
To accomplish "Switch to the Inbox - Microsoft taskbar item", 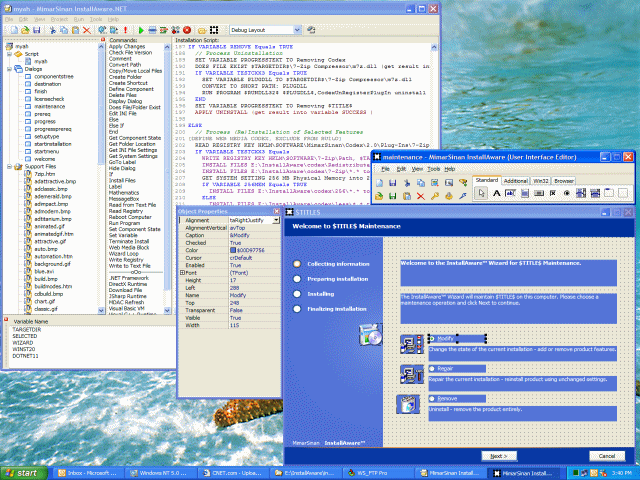I will (x=89, y=473).
